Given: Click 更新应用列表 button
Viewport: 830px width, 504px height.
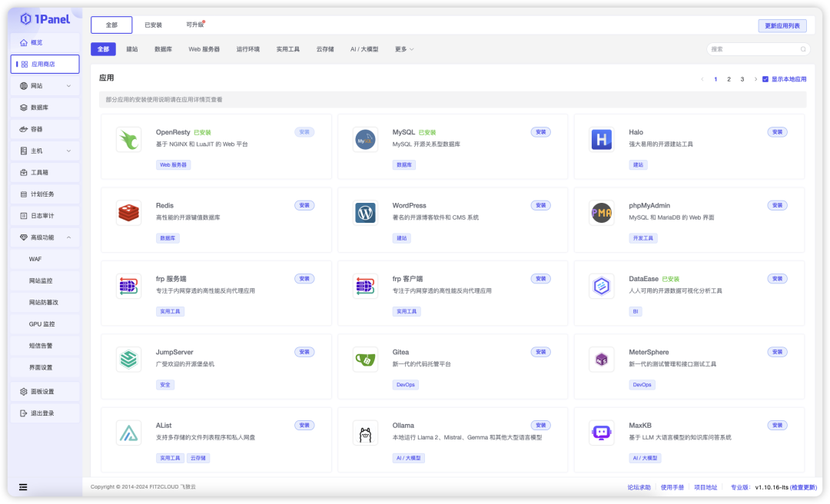Looking at the screenshot, I should 782,26.
